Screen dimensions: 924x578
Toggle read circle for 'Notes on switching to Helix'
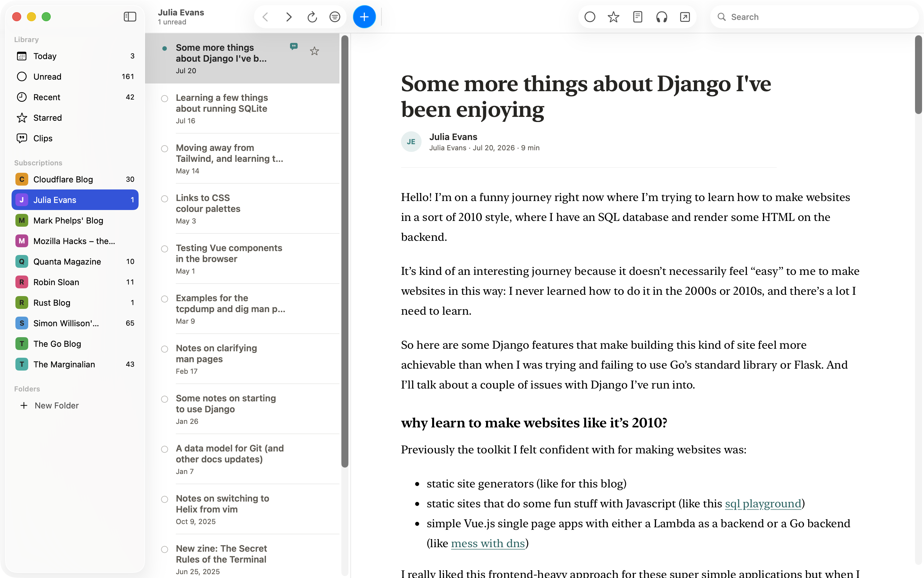165,499
